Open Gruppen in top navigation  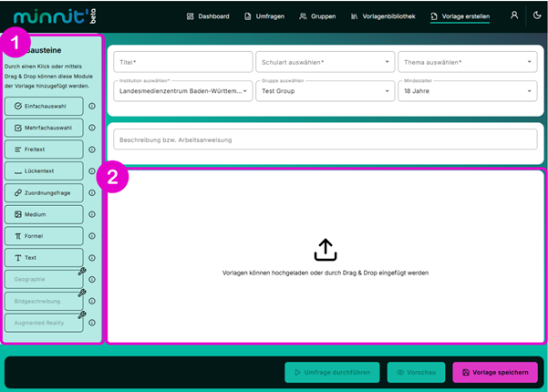[x=317, y=16]
